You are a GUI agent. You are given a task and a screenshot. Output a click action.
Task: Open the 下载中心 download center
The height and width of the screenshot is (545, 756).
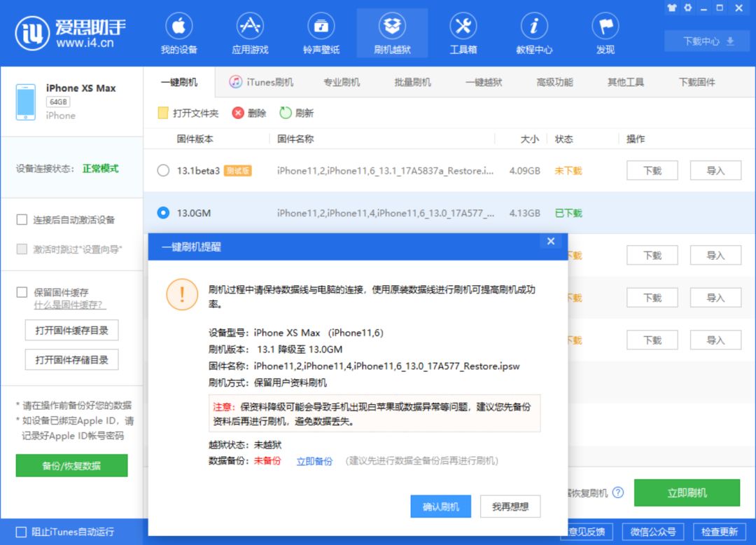pos(708,41)
